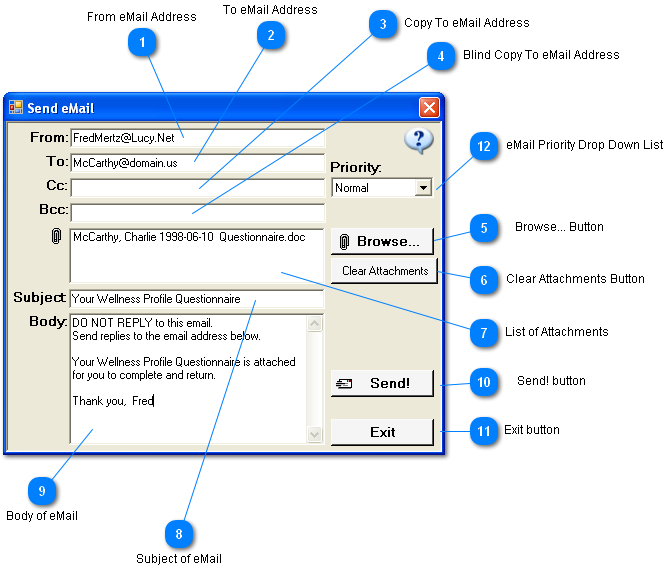Click the Send eMail window title icon
Viewport: 671px width, 569px height.
coord(16,107)
